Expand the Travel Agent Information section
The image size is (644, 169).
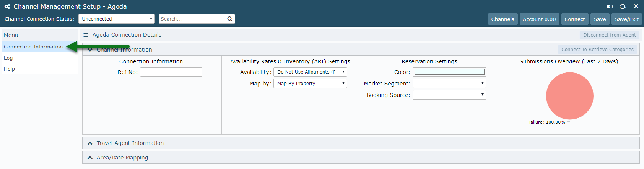click(90, 143)
